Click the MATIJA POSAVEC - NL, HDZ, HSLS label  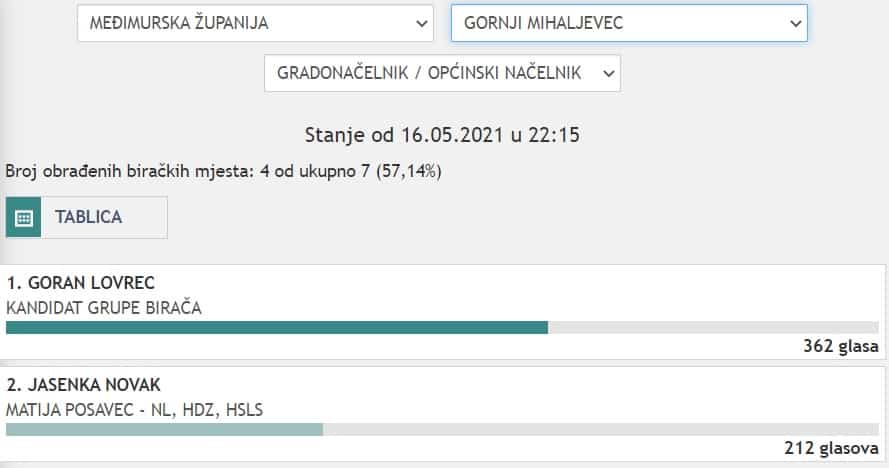(135, 409)
